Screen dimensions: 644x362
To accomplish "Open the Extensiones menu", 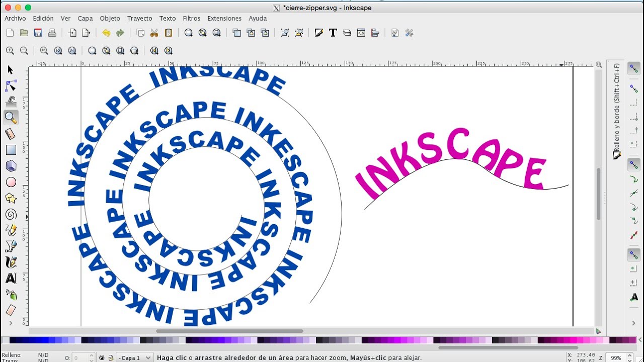I will click(x=224, y=18).
